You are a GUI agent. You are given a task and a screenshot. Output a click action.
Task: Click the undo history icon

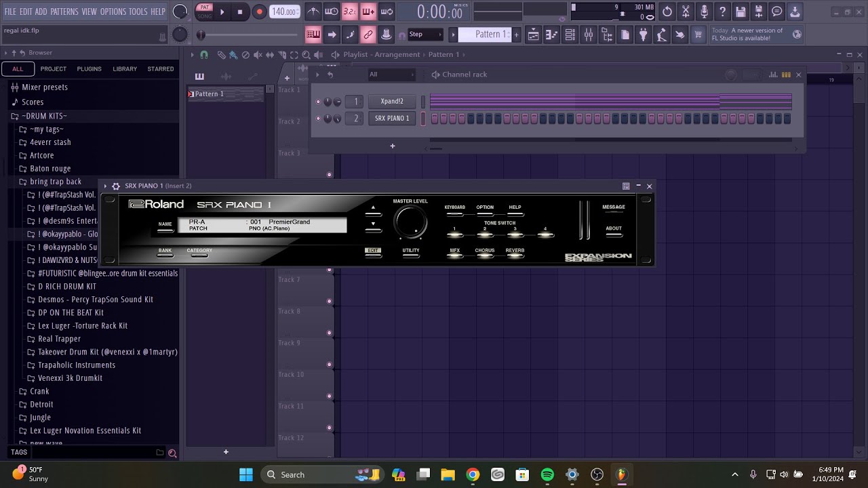[667, 12]
